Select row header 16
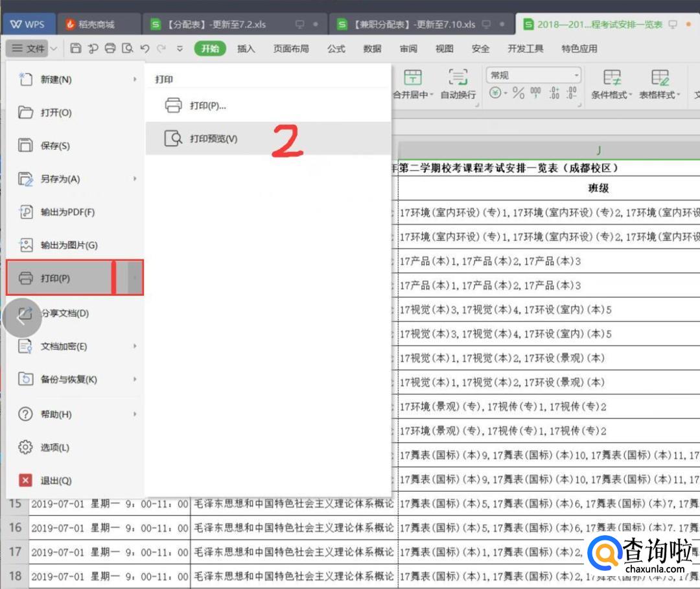Image resolution: width=700 pixels, height=589 pixels. [x=16, y=528]
